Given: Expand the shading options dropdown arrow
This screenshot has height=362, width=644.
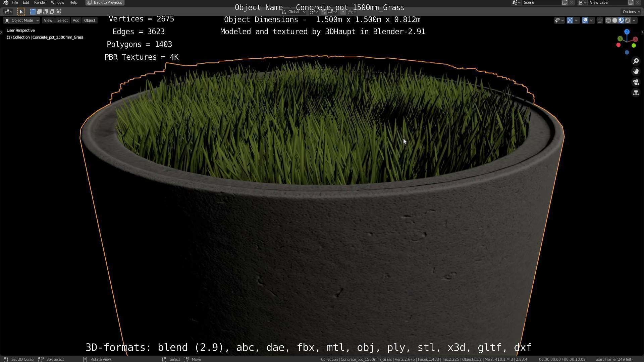Looking at the screenshot, I should click(x=634, y=20).
